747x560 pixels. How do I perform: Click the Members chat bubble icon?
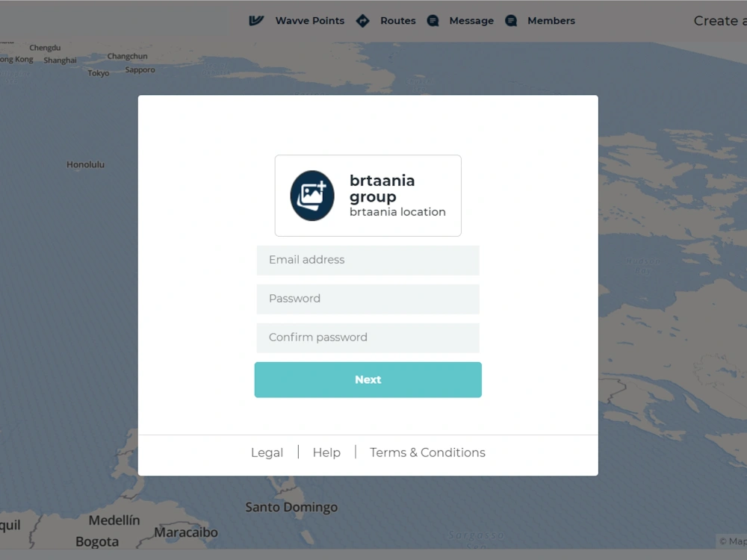pyautogui.click(x=511, y=20)
